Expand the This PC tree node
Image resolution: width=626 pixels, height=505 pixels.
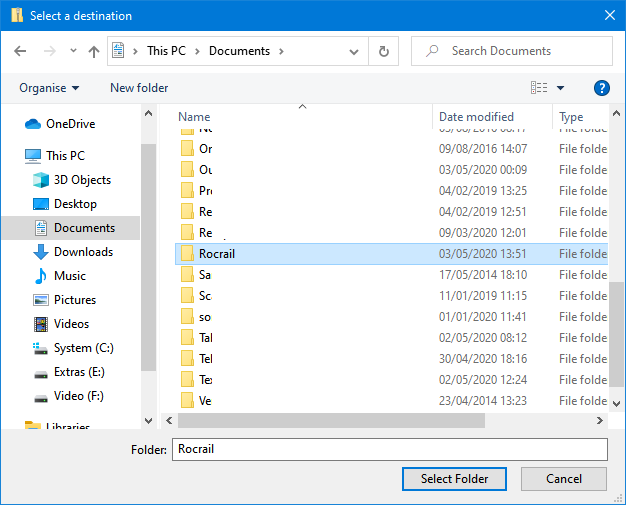pyautogui.click(x=13, y=156)
